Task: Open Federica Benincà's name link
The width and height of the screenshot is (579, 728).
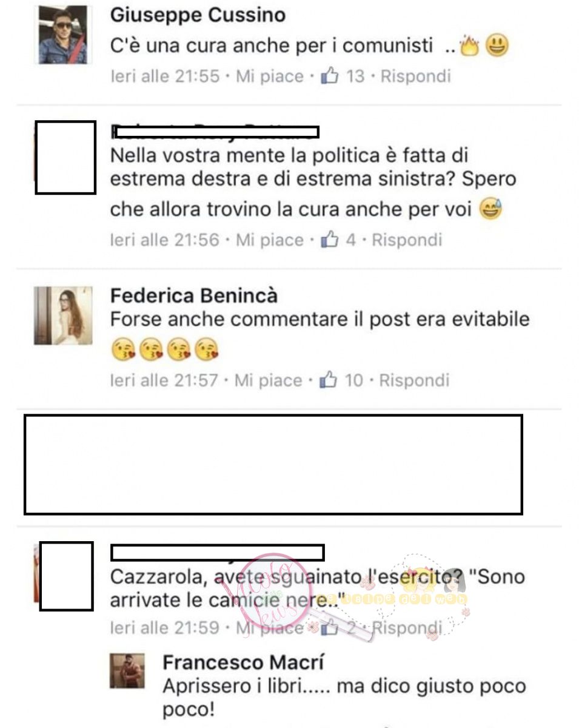Action: click(194, 295)
